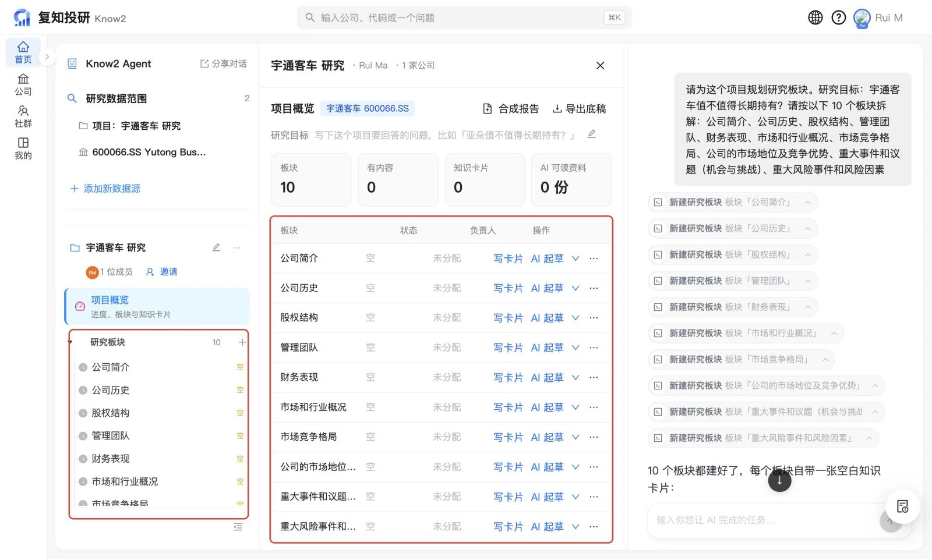The image size is (932, 560).
Task: Open more menu for 管理团队 row
Action: pyautogui.click(x=594, y=348)
